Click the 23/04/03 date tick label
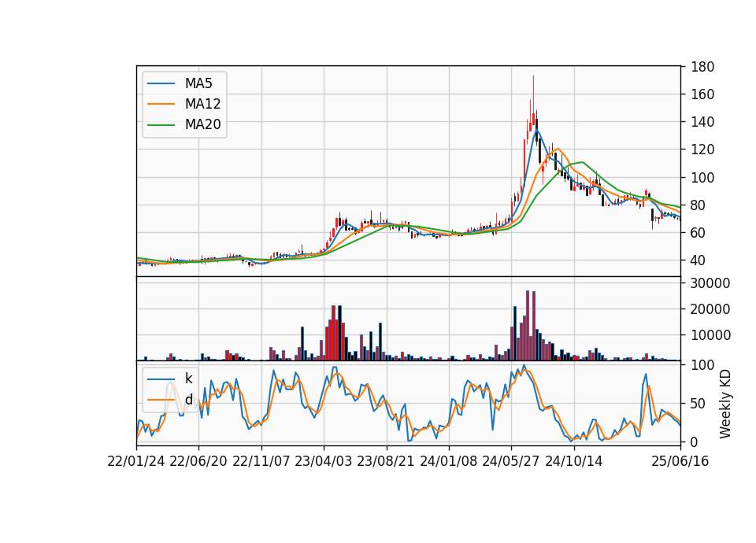 [323, 461]
